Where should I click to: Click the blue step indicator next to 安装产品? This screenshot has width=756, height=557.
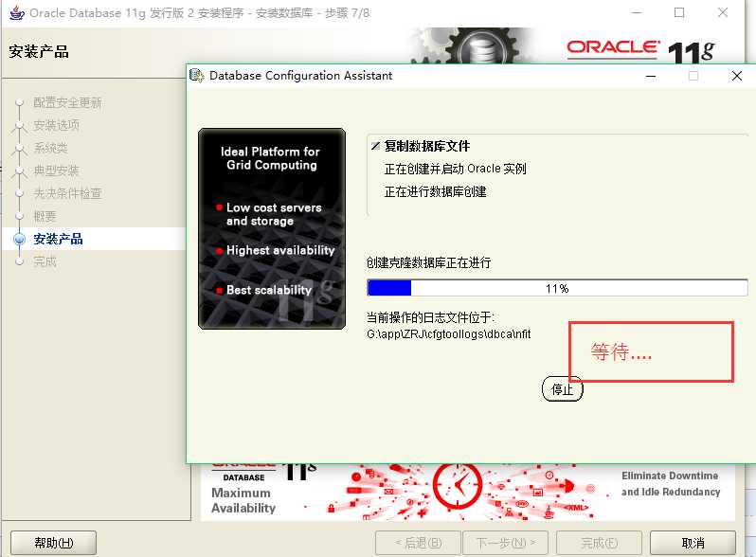tap(20, 239)
